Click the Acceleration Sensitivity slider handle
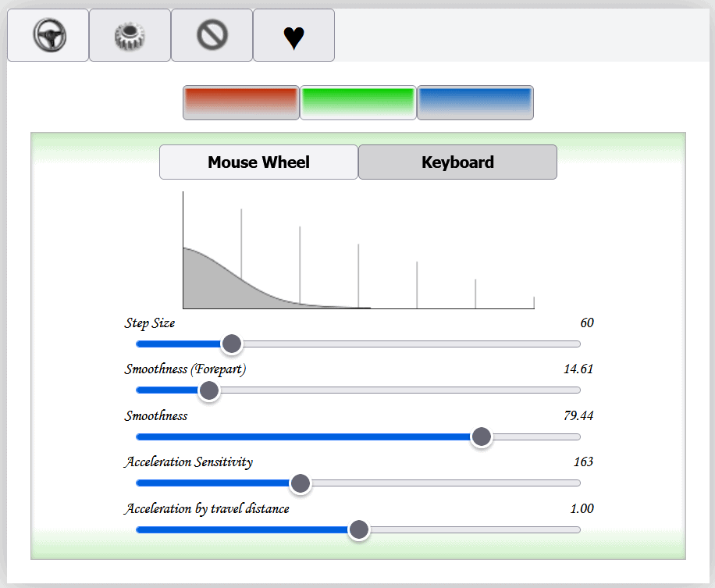Screen dimensions: 715x588 pyautogui.click(x=301, y=483)
